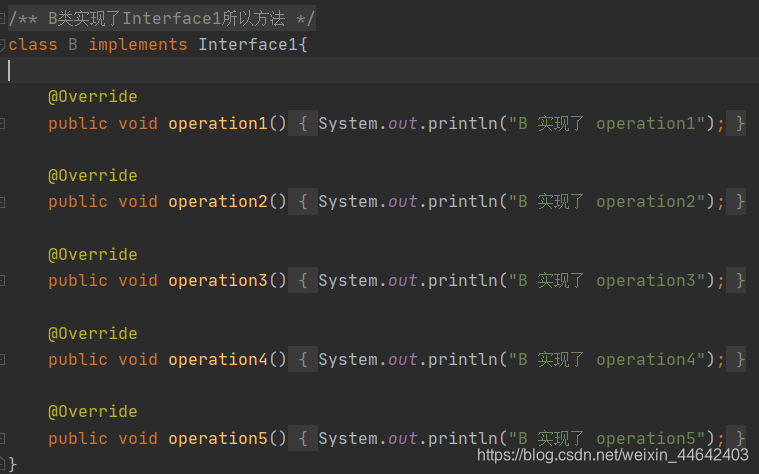The height and width of the screenshot is (474, 759).
Task: Click the string "B 实现了 operation4"
Action: (607, 360)
